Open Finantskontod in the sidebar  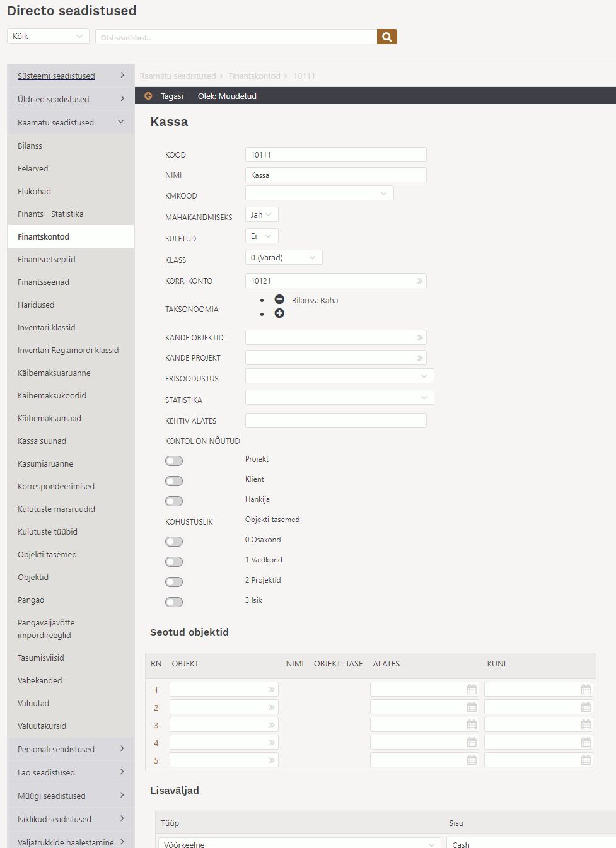[x=71, y=236]
